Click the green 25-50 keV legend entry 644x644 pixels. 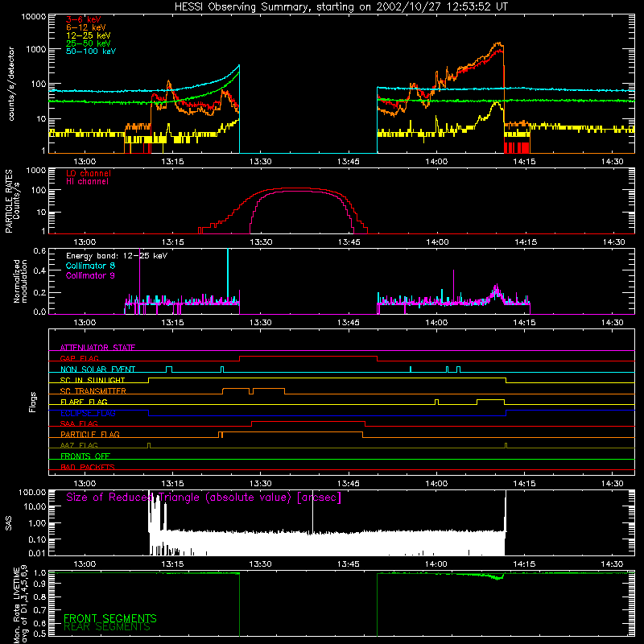click(89, 43)
